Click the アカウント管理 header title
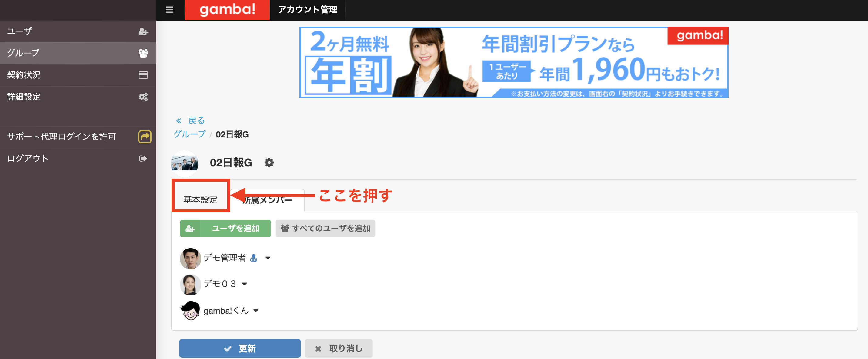This screenshot has height=359, width=868. click(307, 10)
